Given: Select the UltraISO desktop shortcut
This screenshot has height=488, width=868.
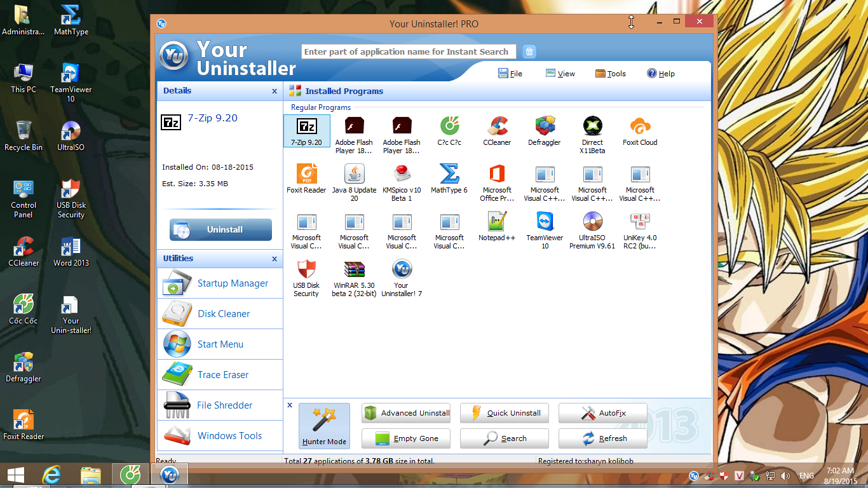Looking at the screenshot, I should click(71, 135).
